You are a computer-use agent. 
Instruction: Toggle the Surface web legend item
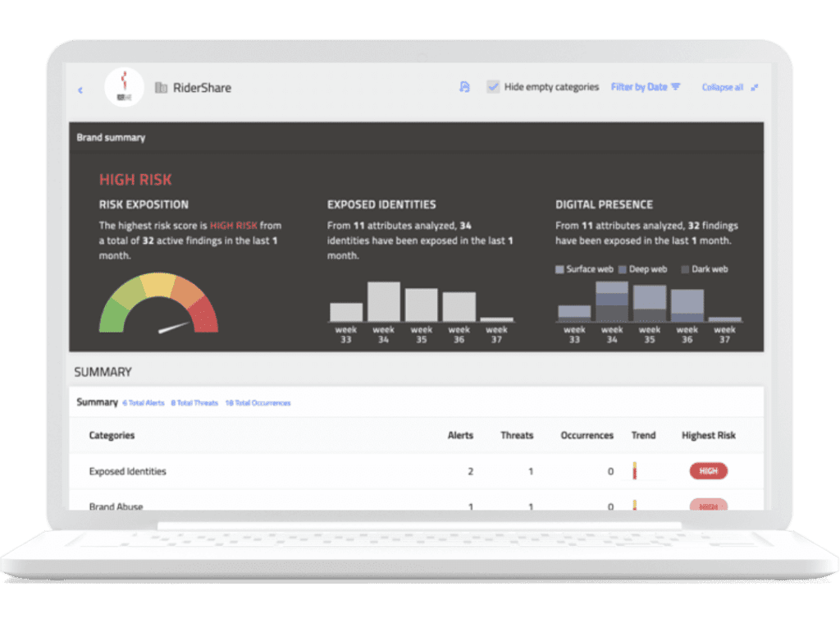coord(584,269)
